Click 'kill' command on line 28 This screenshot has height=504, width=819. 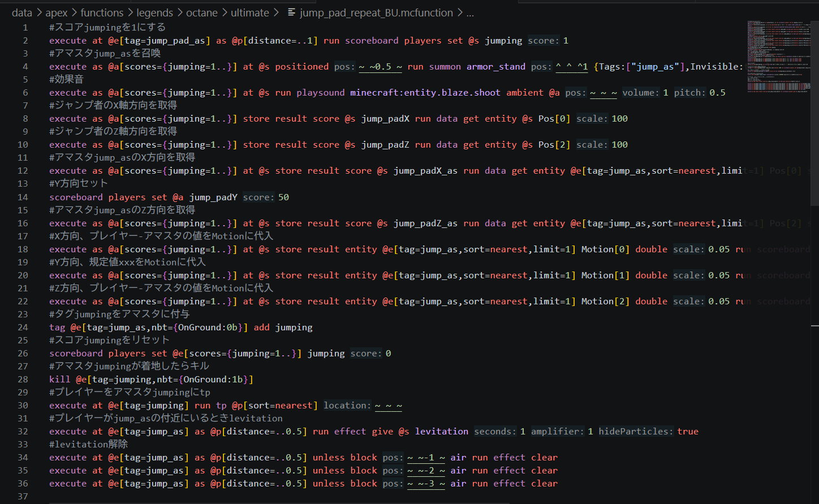point(60,380)
